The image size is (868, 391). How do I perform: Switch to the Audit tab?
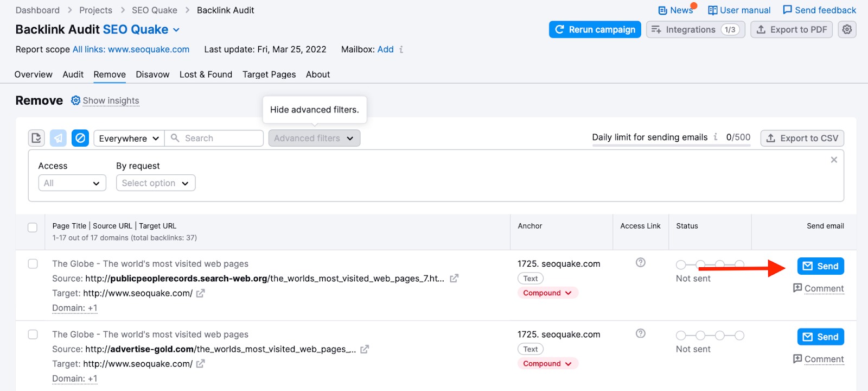73,74
